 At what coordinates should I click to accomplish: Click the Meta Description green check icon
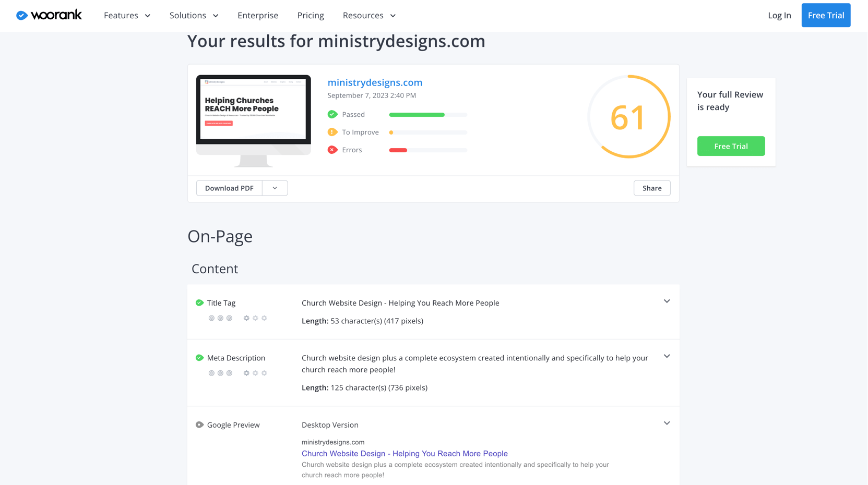[x=199, y=358]
